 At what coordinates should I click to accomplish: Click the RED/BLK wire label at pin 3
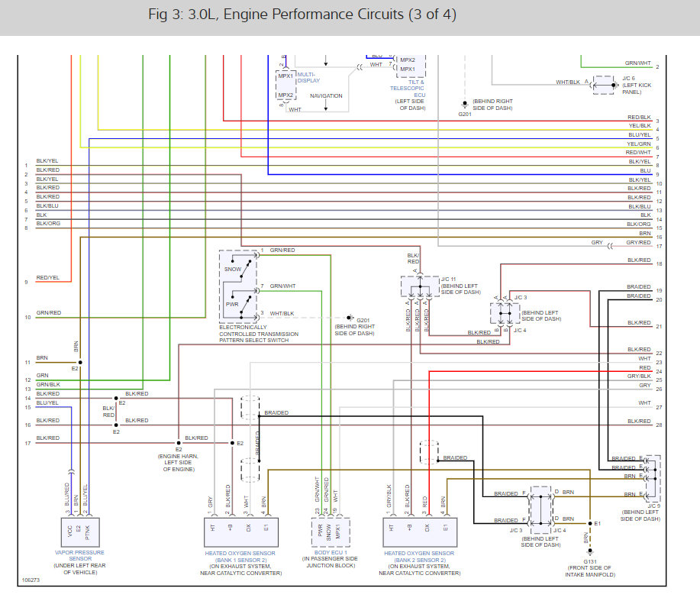point(639,117)
